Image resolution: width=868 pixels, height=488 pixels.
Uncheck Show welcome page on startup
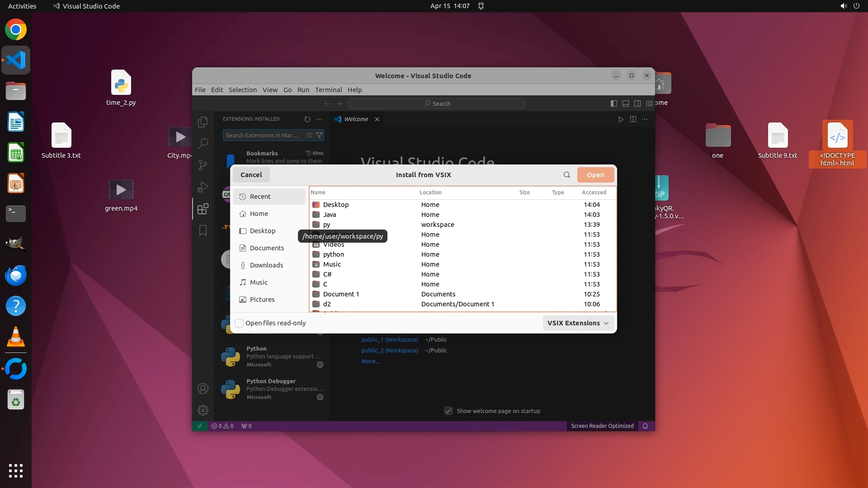[448, 411]
